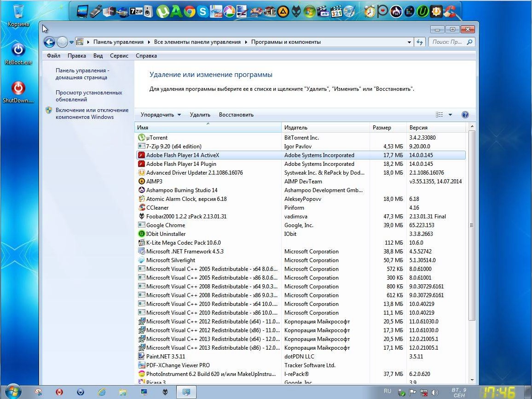This screenshot has height=399, width=532.
Task: Expand breadcrumb arrow after Все элементы панели управления
Action: coord(246,42)
